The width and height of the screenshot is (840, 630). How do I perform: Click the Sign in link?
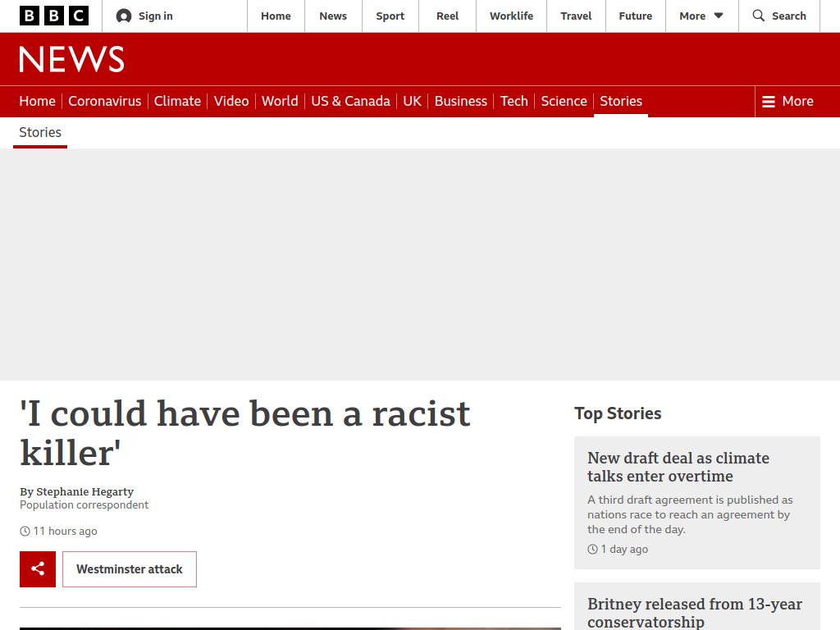click(155, 16)
